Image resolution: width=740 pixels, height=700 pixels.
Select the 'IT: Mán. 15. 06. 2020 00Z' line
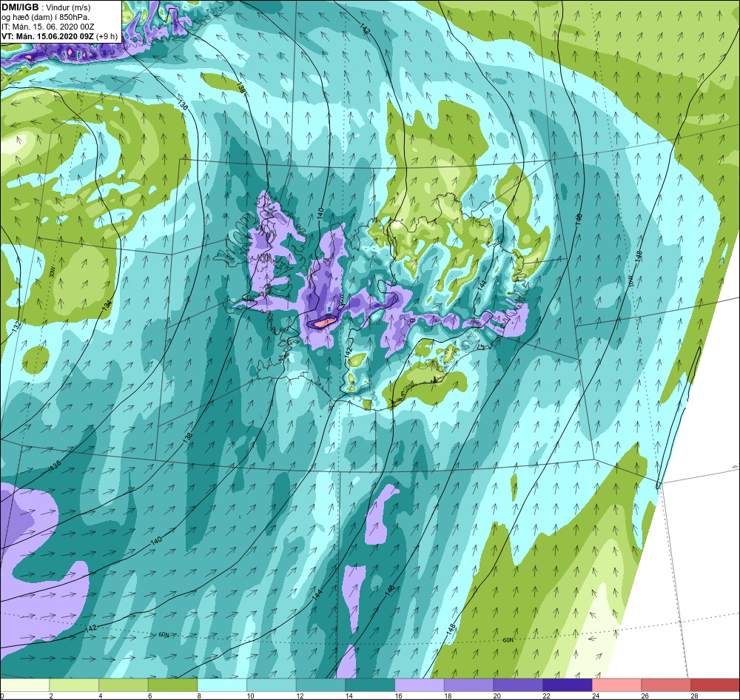click(47, 27)
